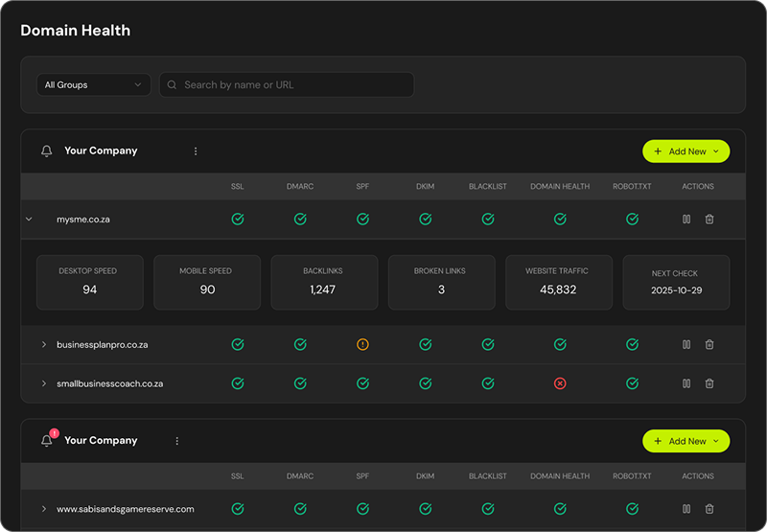Click the Blacklist check icon for mysme.co.za
The width and height of the screenshot is (767, 532).
pyautogui.click(x=488, y=220)
